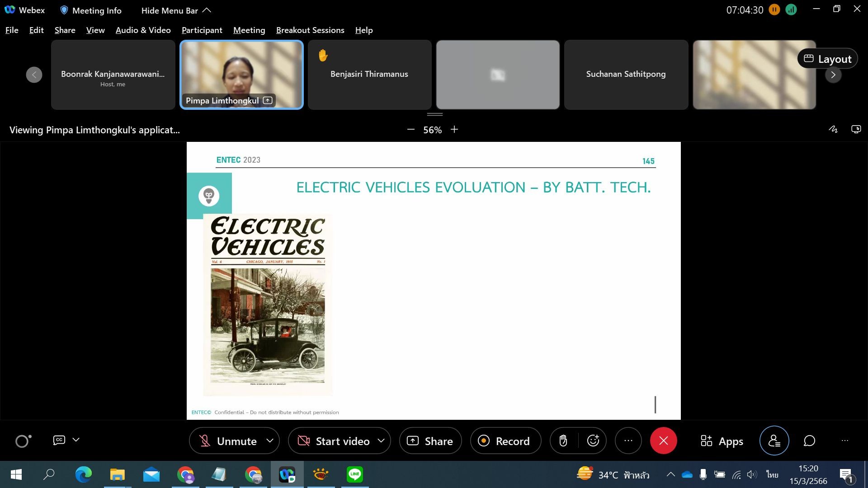Raise hand using hand icon
This screenshot has height=488, width=868.
tap(563, 441)
